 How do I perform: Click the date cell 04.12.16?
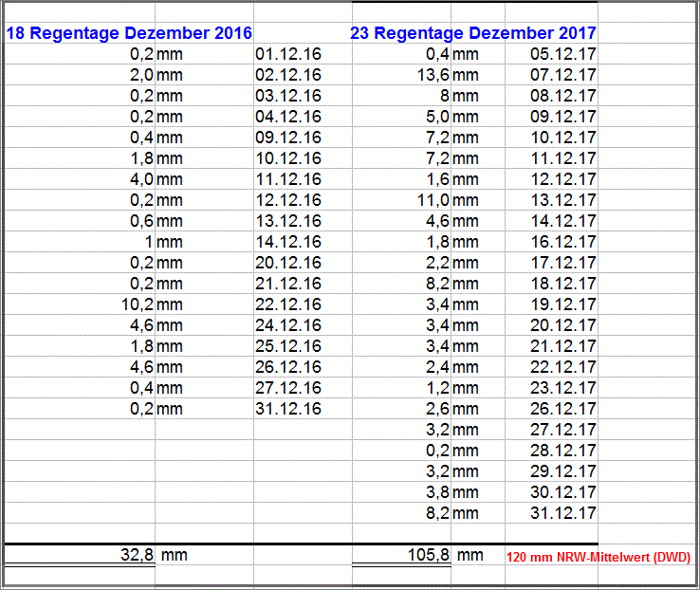(288, 117)
